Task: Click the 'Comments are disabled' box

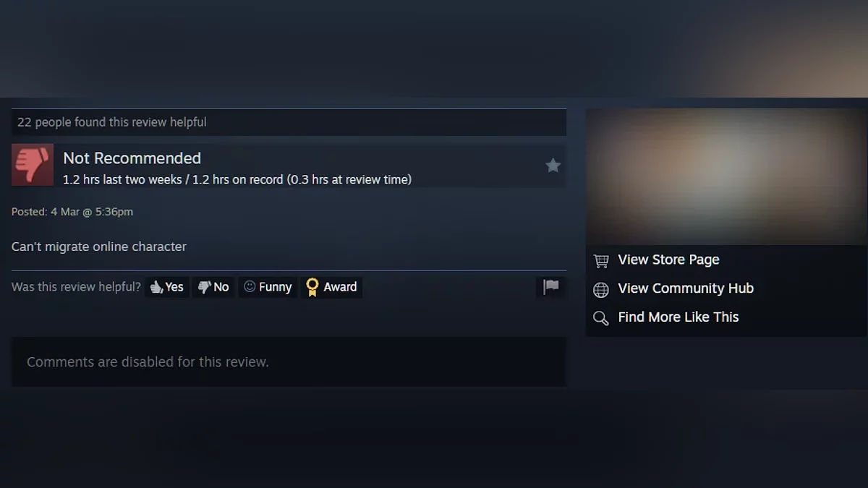Action: pyautogui.click(x=289, y=361)
